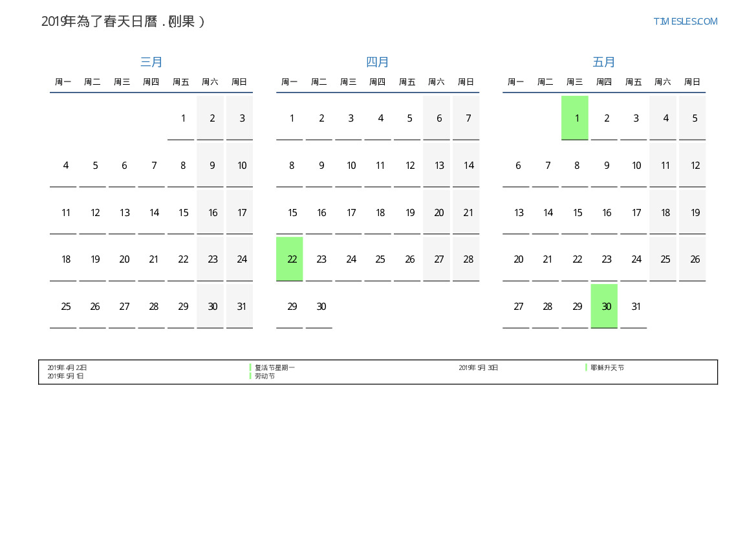This screenshot has height=535, width=756.
Task: Click the 2019年5月30日 legend date
Action: tap(479, 367)
